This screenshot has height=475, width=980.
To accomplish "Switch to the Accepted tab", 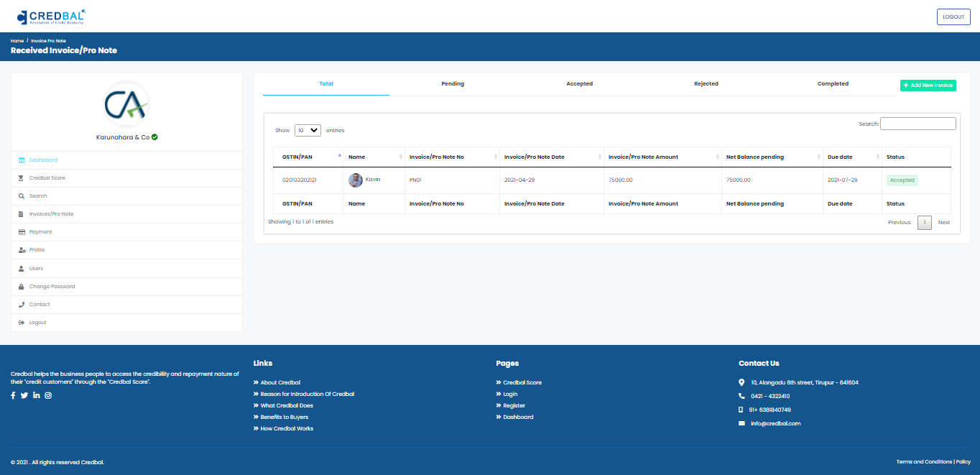I will pos(579,84).
